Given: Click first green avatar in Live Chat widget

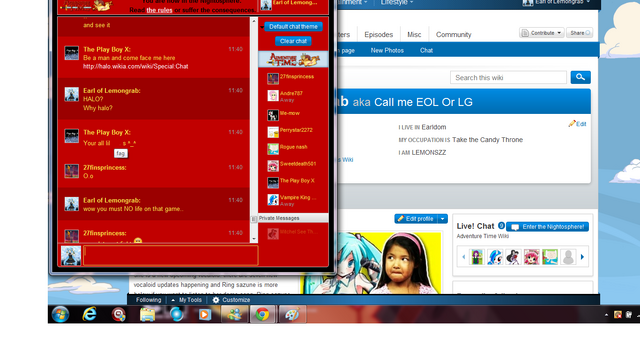Looking at the screenshot, I should (x=477, y=257).
